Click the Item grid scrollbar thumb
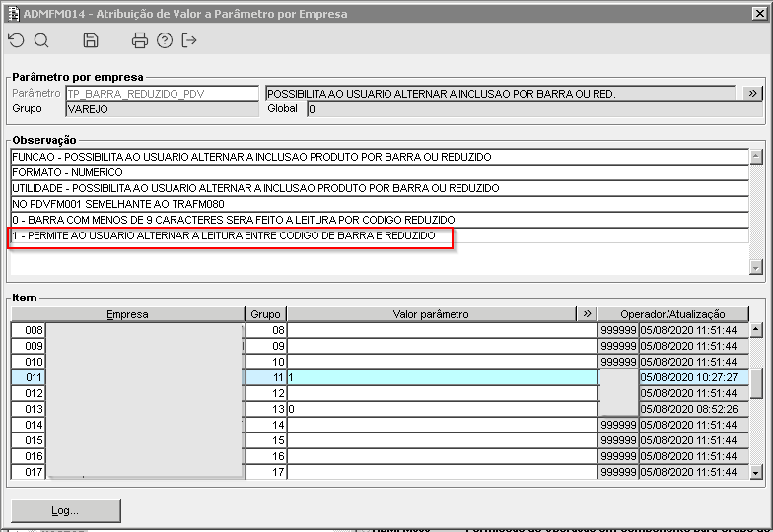773x532 pixels. (755, 384)
